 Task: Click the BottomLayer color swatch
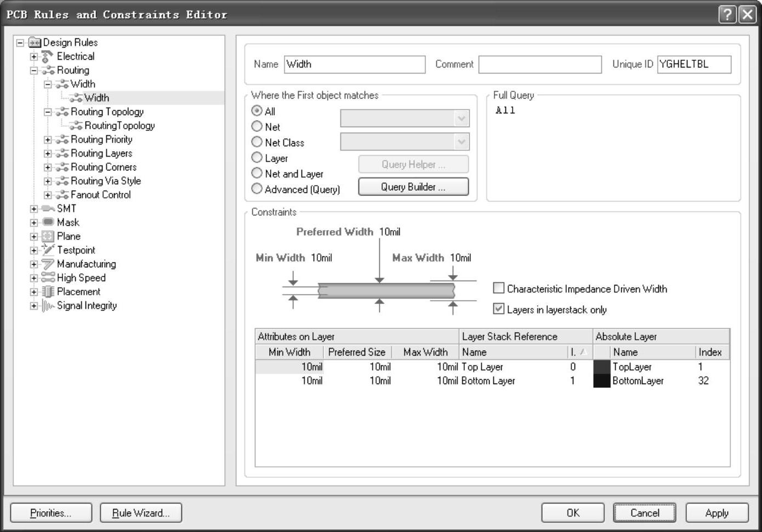click(x=602, y=381)
